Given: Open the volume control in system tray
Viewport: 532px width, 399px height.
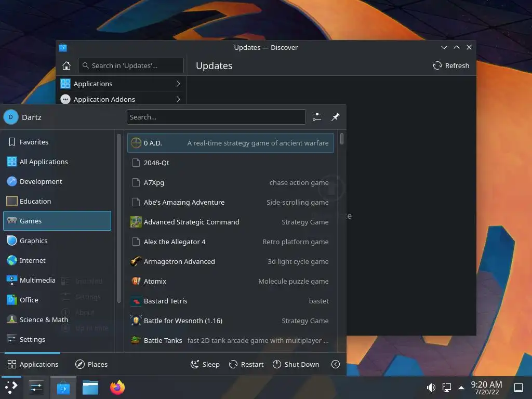Looking at the screenshot, I should click(x=431, y=387).
